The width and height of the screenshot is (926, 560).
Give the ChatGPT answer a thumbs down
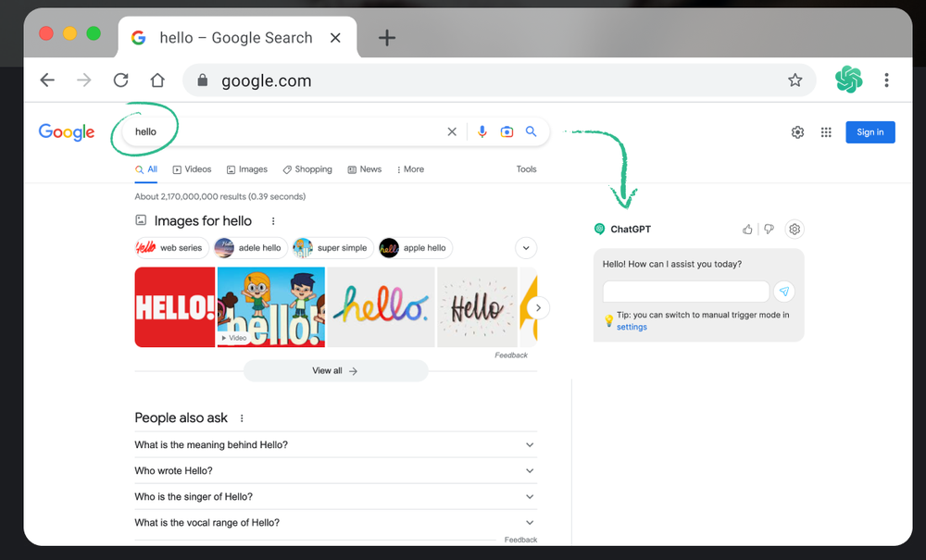coord(769,229)
